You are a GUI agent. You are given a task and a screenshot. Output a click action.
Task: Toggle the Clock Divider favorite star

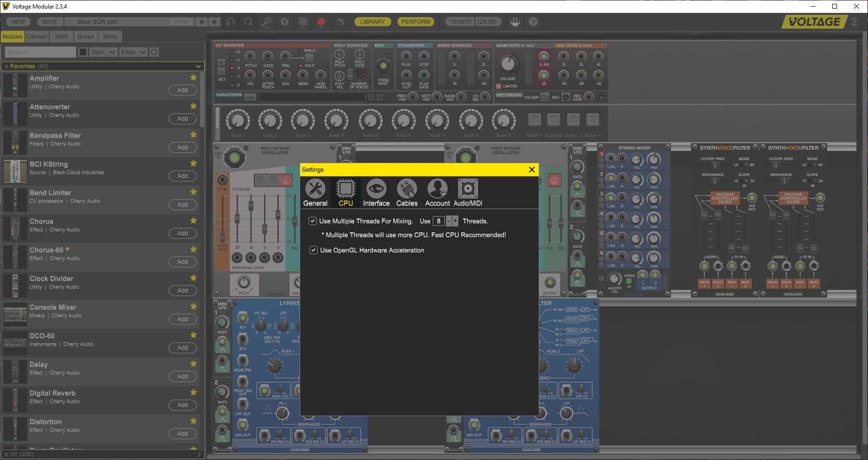tap(193, 278)
